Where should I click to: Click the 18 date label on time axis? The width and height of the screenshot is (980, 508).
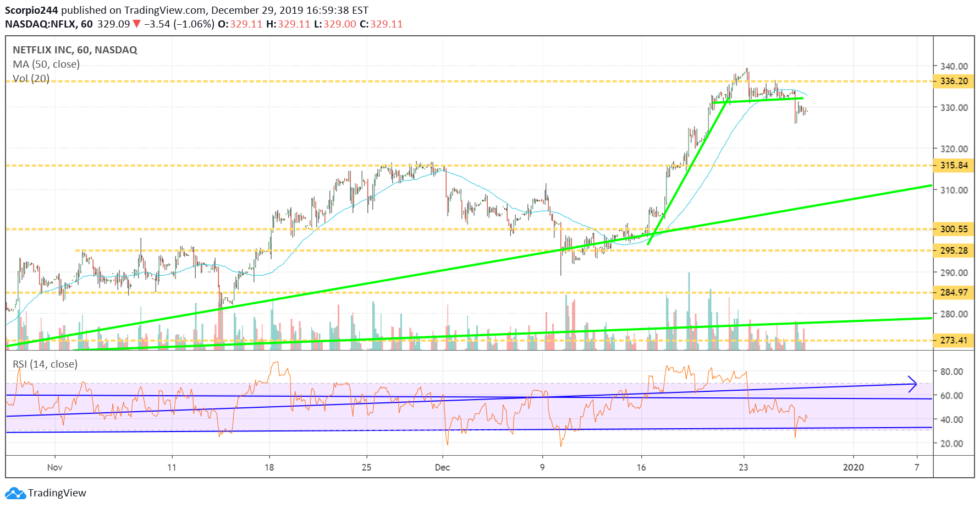point(269,468)
